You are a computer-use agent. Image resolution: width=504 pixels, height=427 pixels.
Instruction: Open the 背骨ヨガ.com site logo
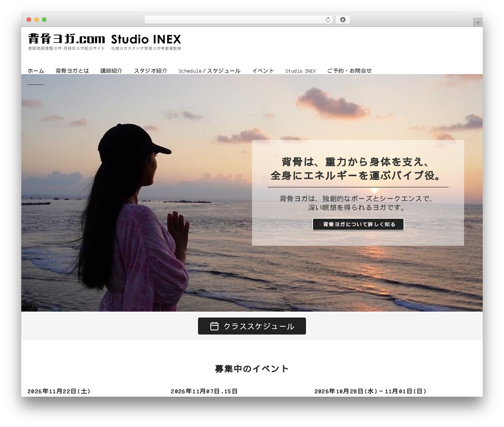point(67,39)
